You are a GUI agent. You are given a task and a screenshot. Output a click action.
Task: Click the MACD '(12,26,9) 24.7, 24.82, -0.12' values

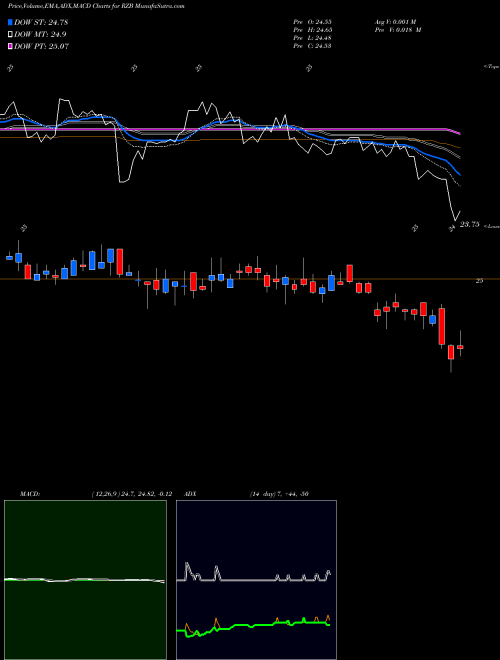click(x=132, y=494)
